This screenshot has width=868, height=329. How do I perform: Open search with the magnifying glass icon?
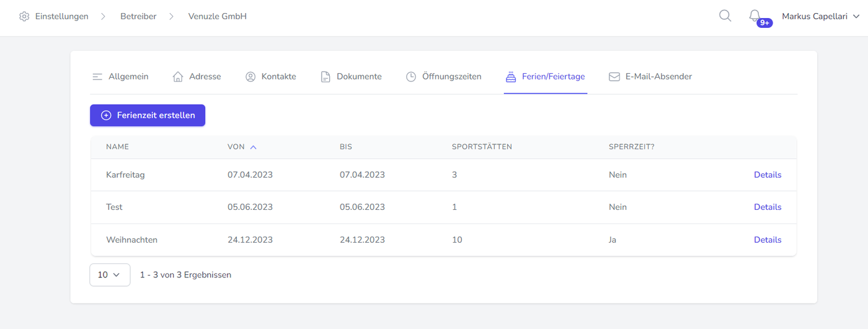tap(725, 16)
